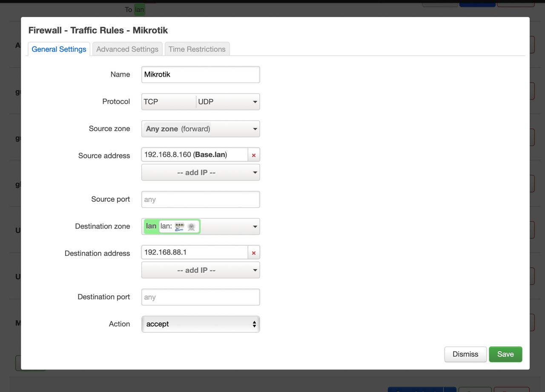Click the 'Destination port' field label
Viewport: 545px width, 392px height.
point(103,297)
